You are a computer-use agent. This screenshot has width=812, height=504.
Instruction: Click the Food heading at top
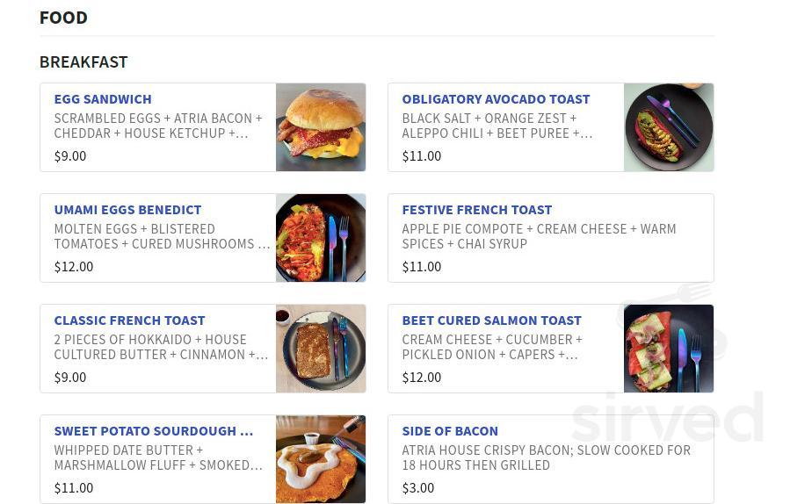pyautogui.click(x=63, y=18)
